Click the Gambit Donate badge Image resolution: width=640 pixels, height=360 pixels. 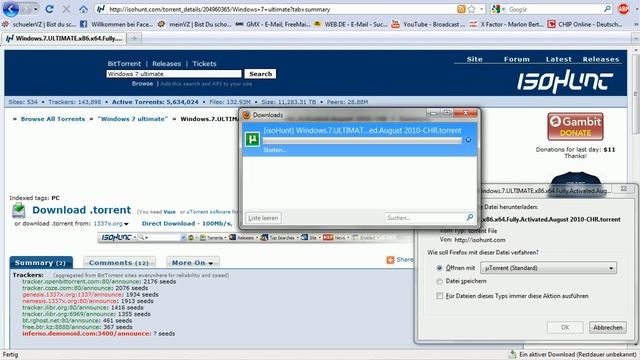coord(575,127)
